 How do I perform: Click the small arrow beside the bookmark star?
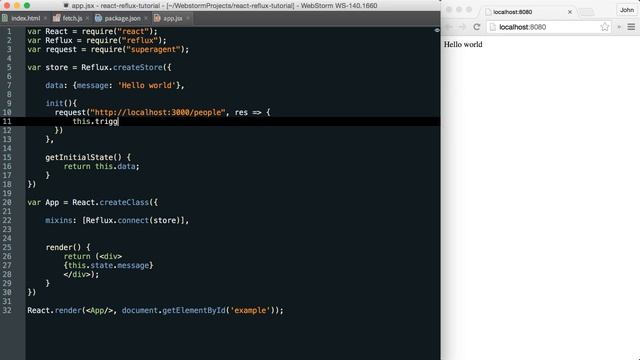619,27
